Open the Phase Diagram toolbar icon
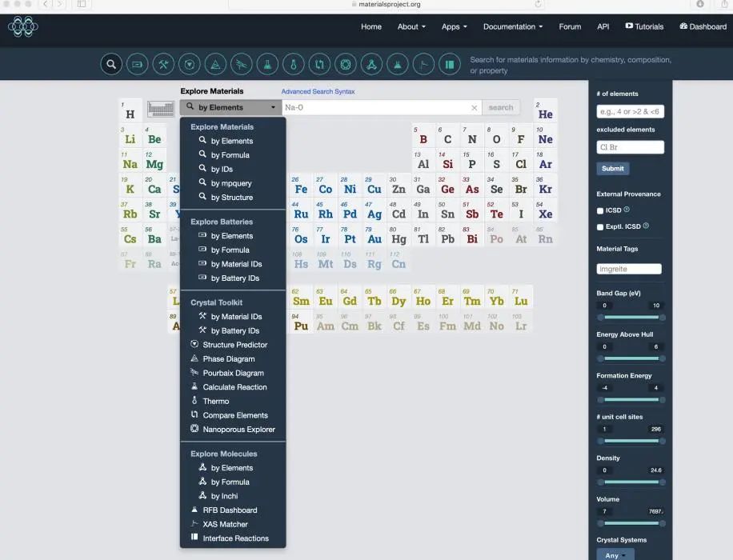 coord(215,65)
